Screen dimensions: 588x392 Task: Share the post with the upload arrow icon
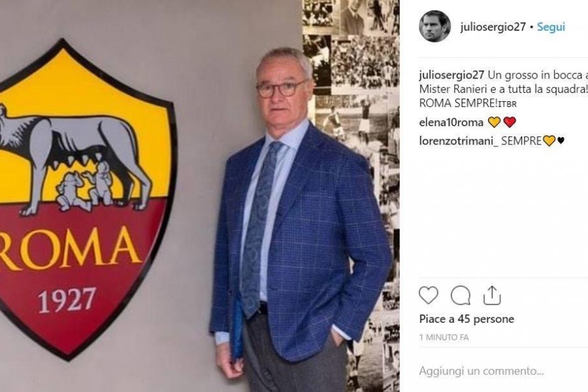click(x=492, y=295)
